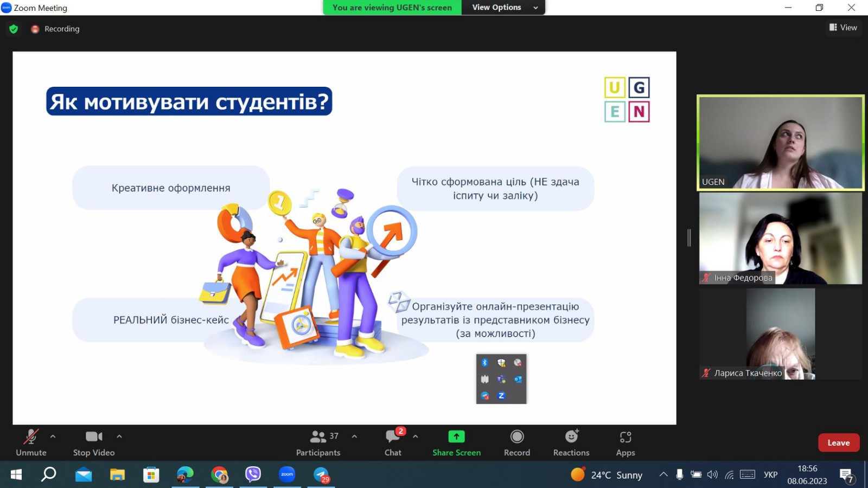
Task: Unmute the microphone
Action: click(31, 442)
